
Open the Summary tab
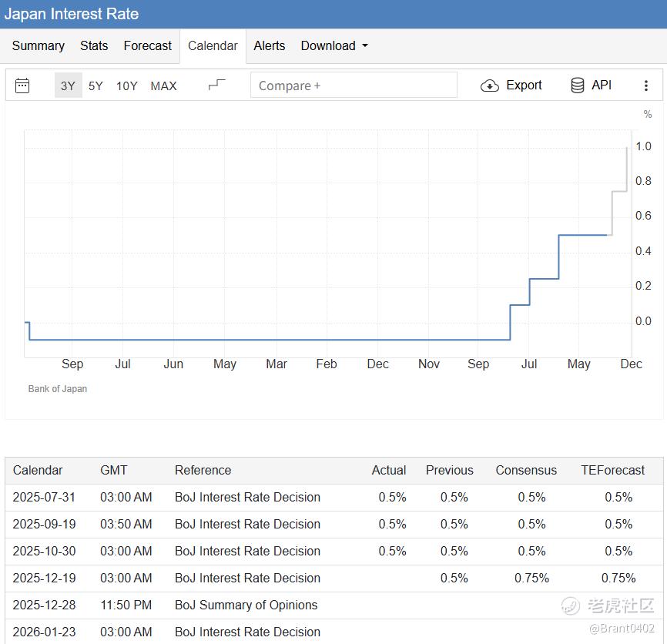click(39, 45)
